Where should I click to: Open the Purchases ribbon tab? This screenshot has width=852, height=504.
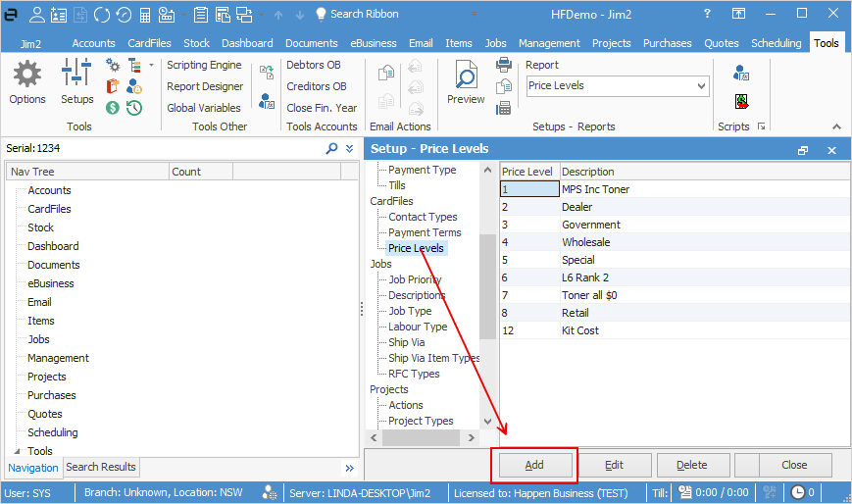[x=668, y=43]
